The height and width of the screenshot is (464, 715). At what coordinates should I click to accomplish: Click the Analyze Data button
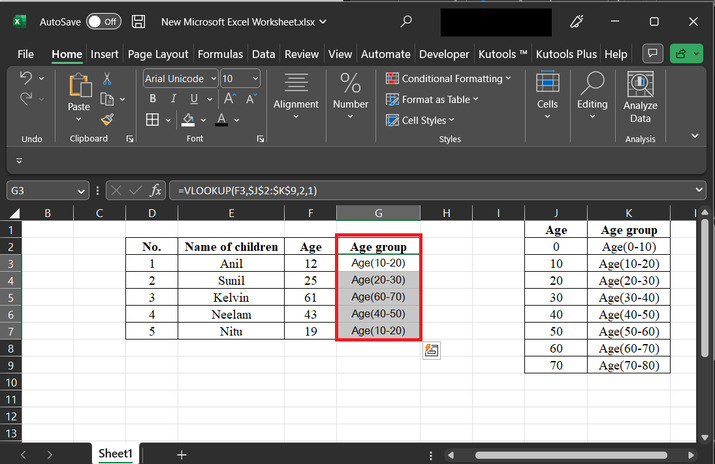tap(640, 98)
